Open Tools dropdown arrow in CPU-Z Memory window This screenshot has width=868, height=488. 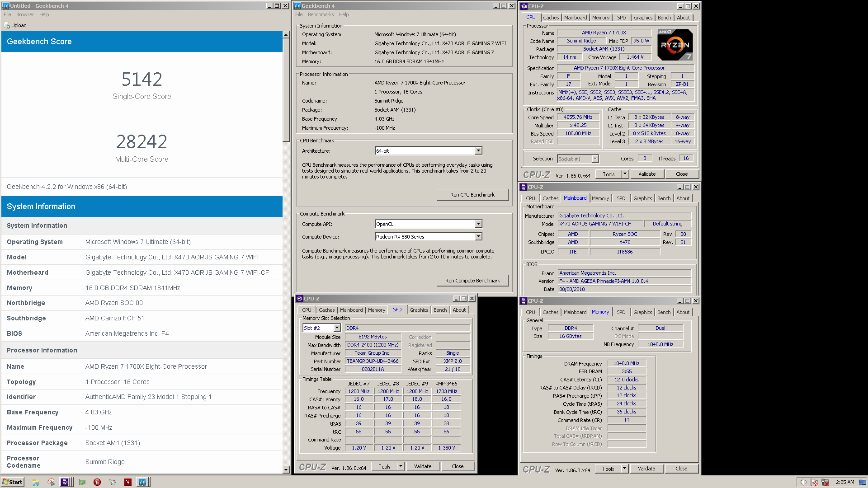point(624,469)
